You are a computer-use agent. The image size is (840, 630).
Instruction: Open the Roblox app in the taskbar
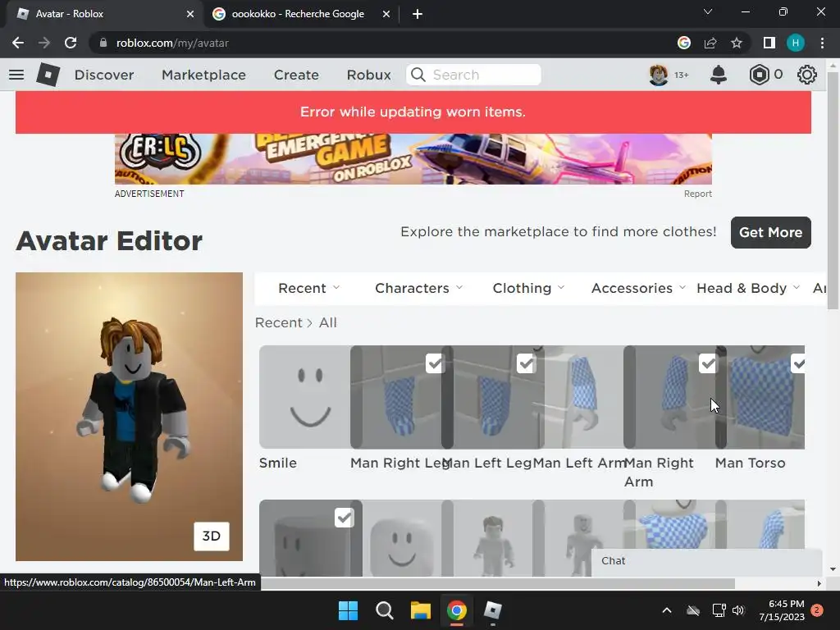pos(492,610)
